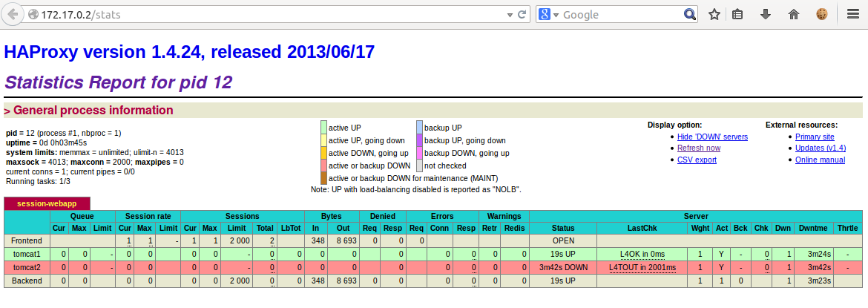Click the tomcat1 row label

pyautogui.click(x=27, y=254)
